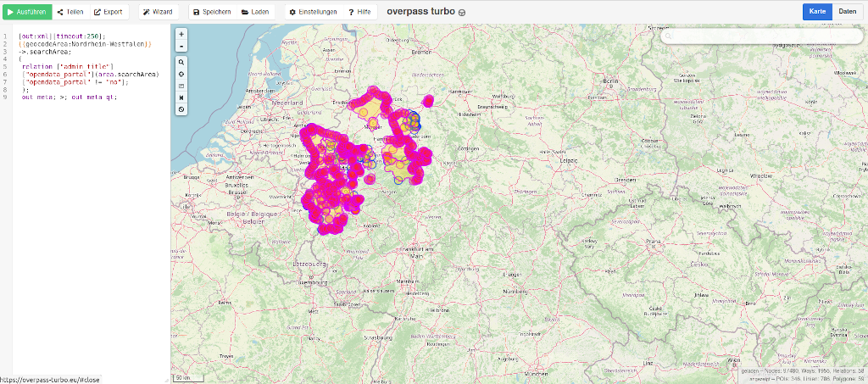This screenshot has height=384, width=868.
Task: Zoom in on the map
Action: coord(181,35)
